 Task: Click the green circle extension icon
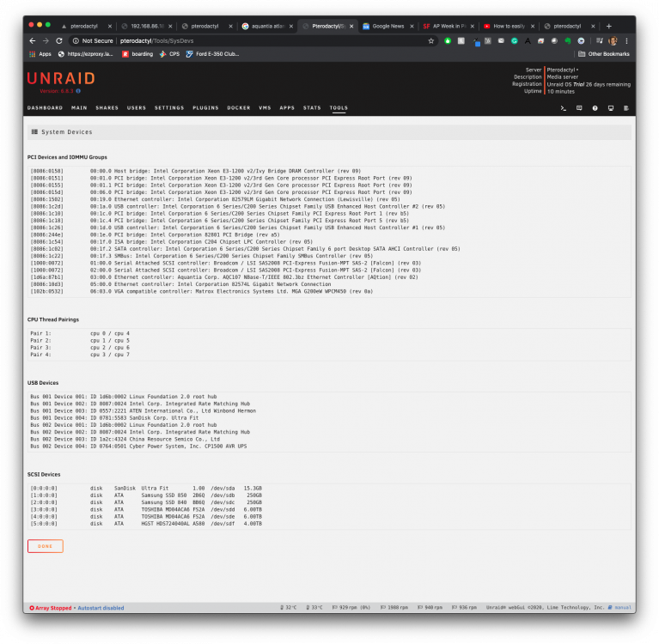coord(448,40)
